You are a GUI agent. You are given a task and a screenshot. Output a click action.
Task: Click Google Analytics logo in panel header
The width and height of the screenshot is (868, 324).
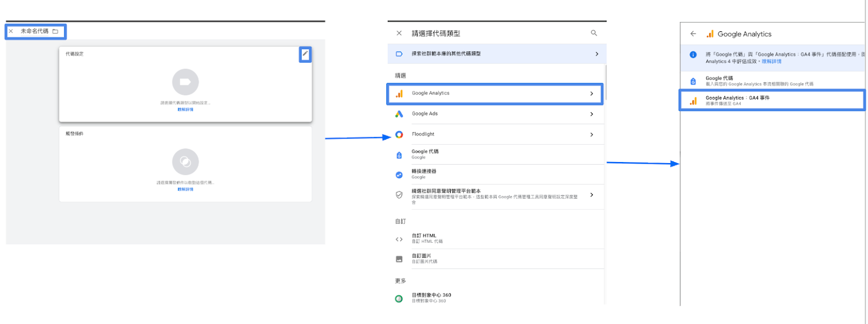tap(710, 34)
